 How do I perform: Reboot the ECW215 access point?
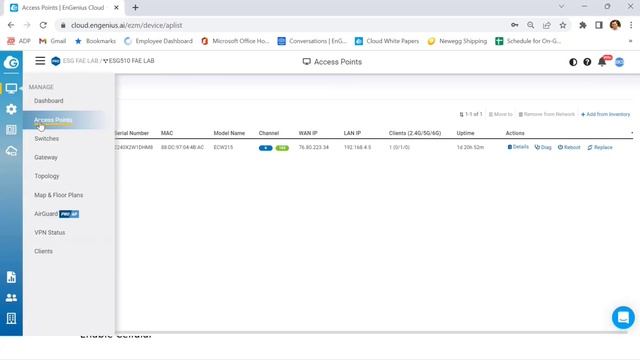(569, 147)
